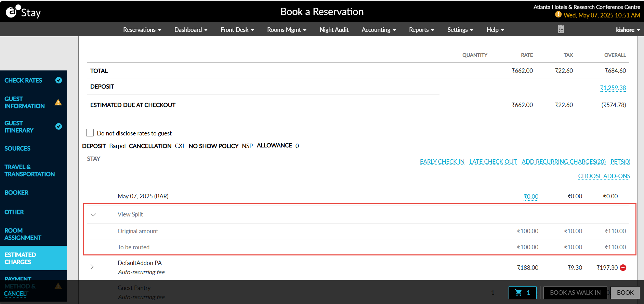This screenshot has height=304, width=644.
Task: Click the Deposit policy value Barpol
Action: 117,146
